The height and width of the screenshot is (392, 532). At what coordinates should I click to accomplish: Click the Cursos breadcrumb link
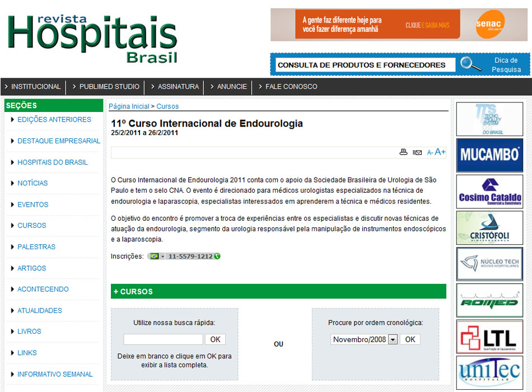tap(167, 106)
